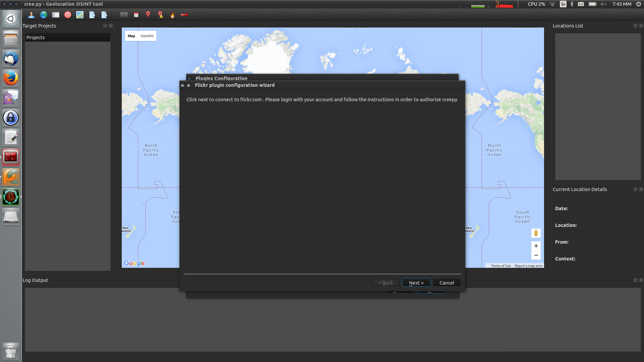Open the mail messaging indicator
The width and height of the screenshot is (644, 362).
pyautogui.click(x=581, y=4)
